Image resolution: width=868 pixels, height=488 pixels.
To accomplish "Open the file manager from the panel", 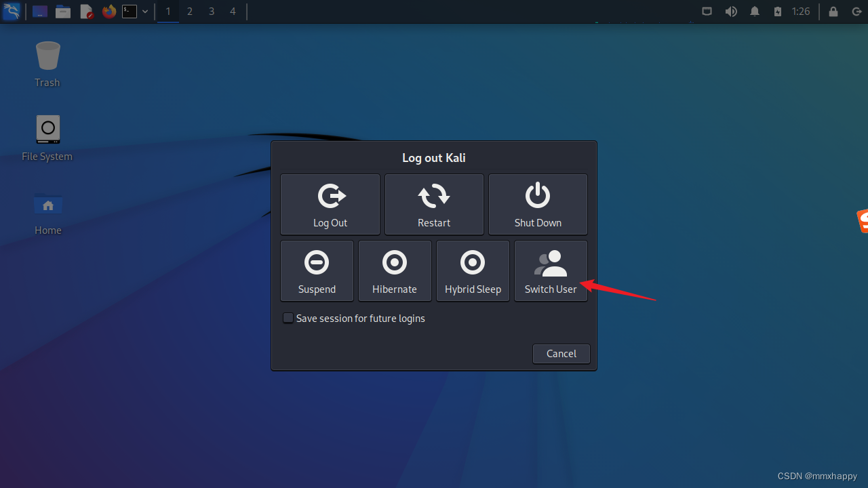I will pos(63,12).
